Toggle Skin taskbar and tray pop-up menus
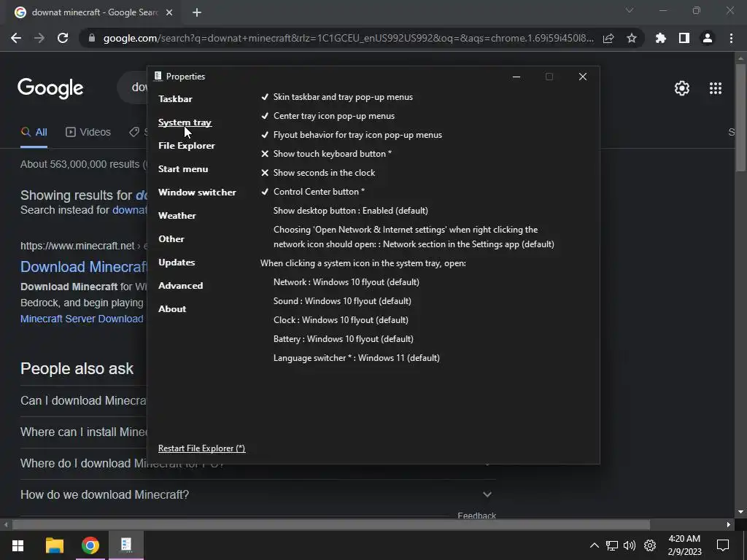The image size is (747, 560). (337, 97)
